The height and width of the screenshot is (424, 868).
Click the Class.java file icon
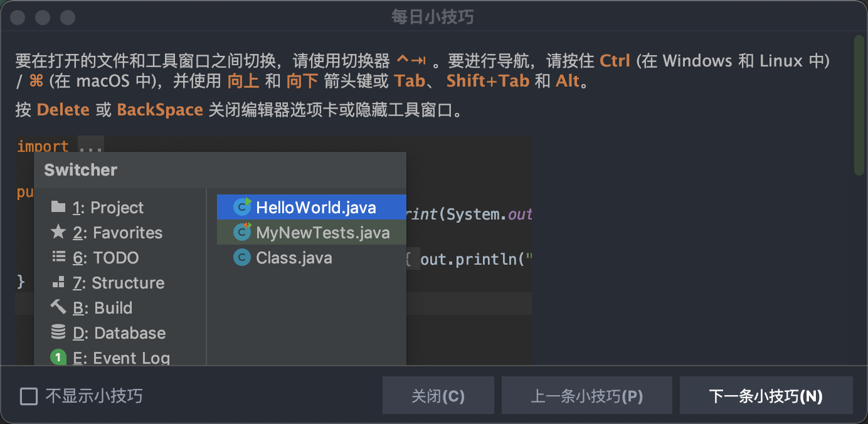[x=242, y=258]
